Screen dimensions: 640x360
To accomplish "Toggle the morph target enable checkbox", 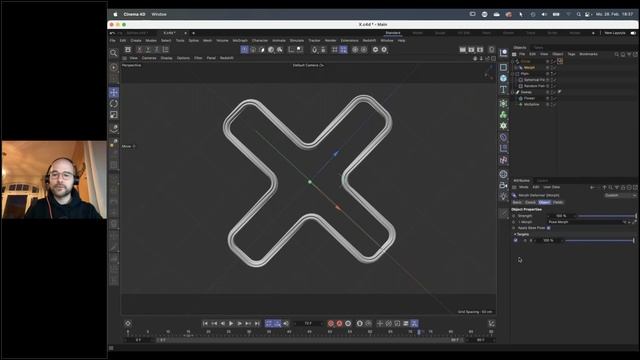I will pos(516,240).
